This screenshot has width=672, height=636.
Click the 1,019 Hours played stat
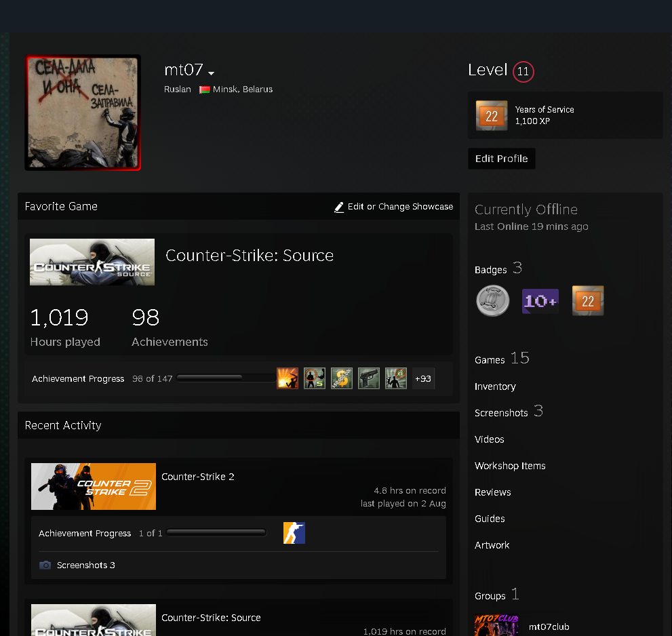[x=65, y=327]
